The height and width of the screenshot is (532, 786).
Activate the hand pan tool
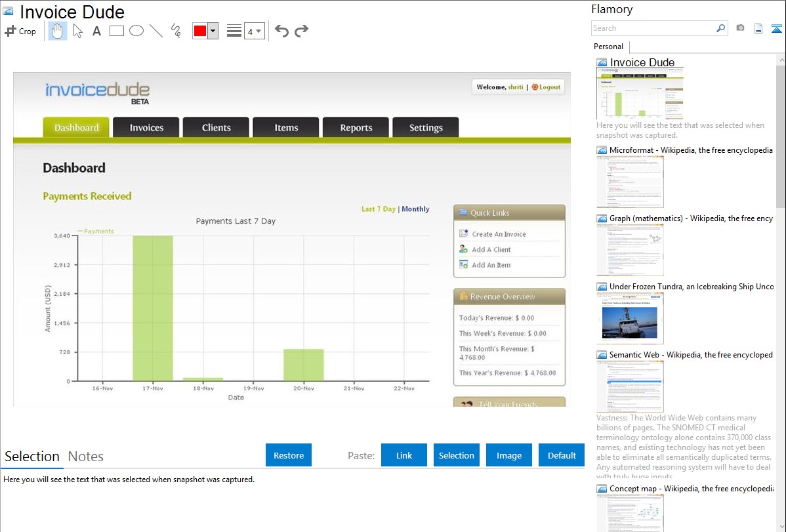pyautogui.click(x=58, y=31)
